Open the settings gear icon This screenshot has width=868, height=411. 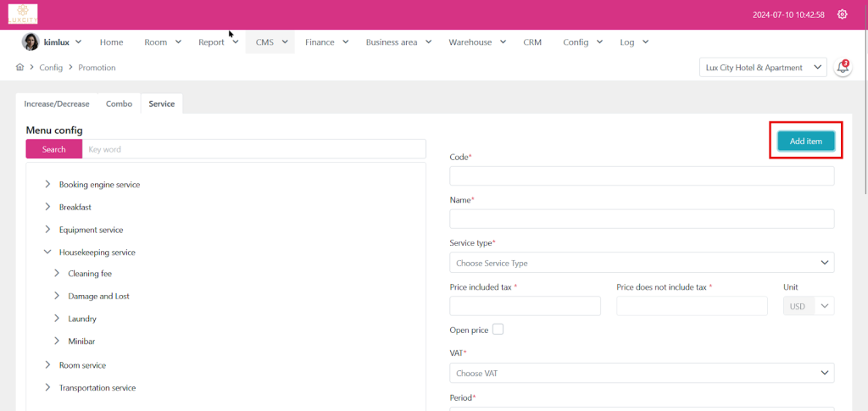click(842, 14)
